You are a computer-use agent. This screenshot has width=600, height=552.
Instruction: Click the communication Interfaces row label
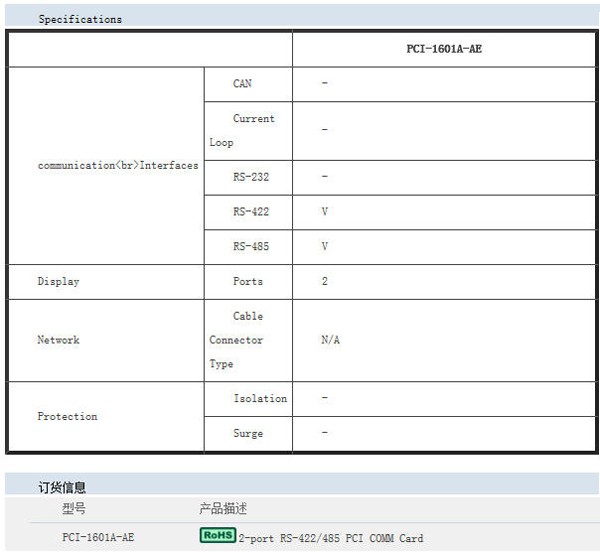(x=117, y=165)
